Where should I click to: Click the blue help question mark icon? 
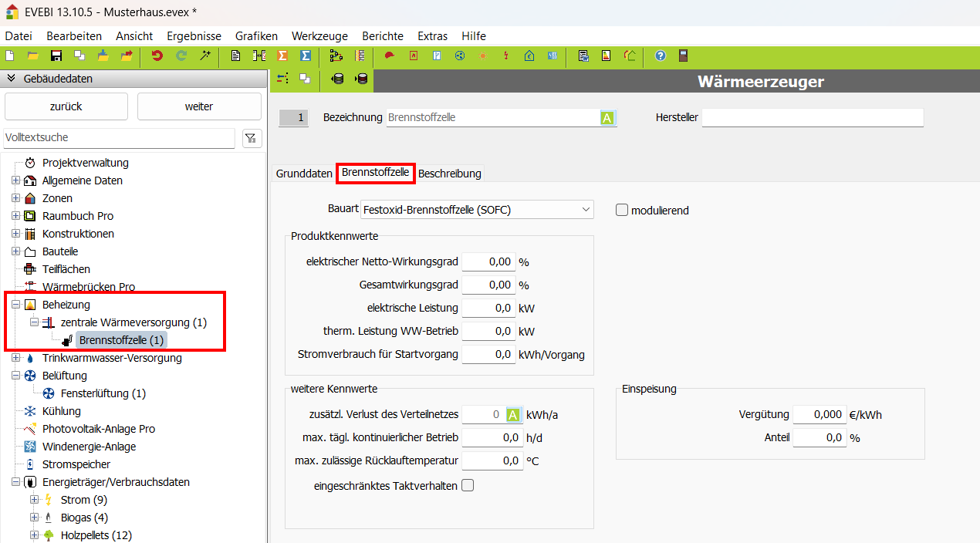pyautogui.click(x=660, y=56)
